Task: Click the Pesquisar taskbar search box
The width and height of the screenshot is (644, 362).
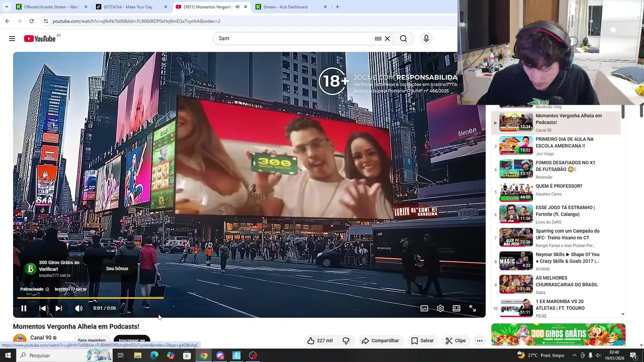Action: click(64, 355)
